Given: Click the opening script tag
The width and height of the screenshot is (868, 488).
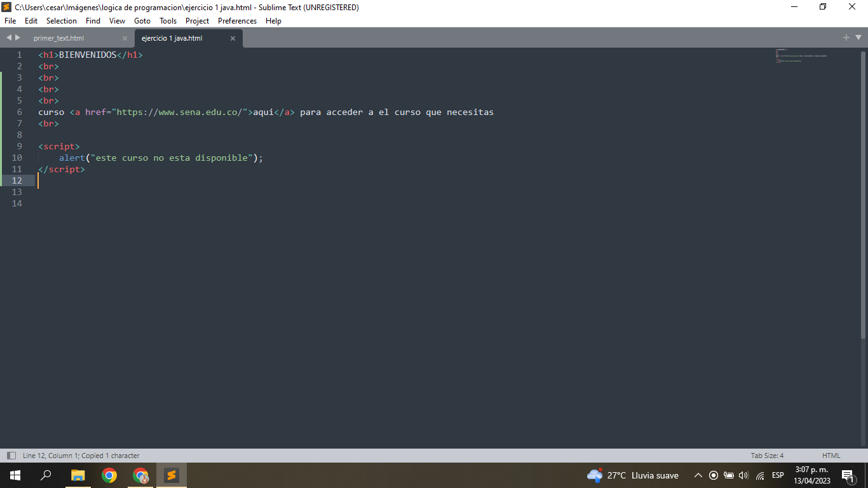Looking at the screenshot, I should point(59,146).
